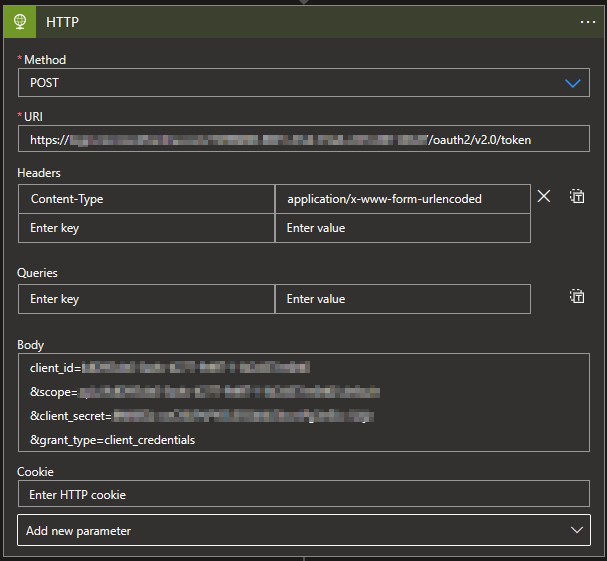
Task: Click the empty Headers Enter value field
Action: (403, 228)
